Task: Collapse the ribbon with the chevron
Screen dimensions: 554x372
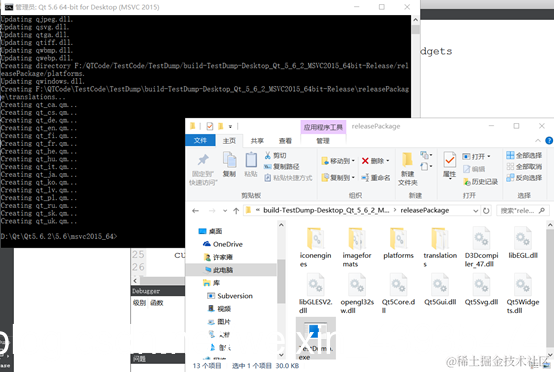Action: pyautogui.click(x=538, y=141)
